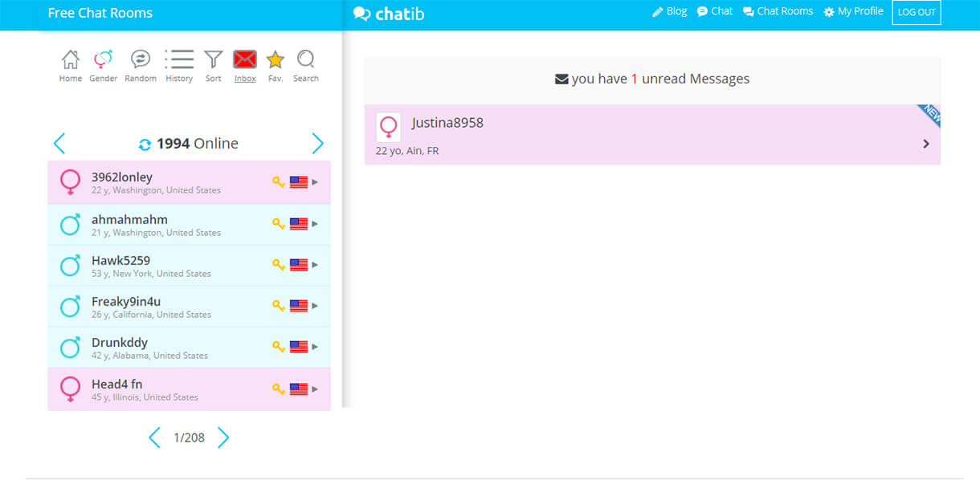Viewport: 980px width, 480px height.
Task: Expand the arrow on Hawk5259 row
Action: tap(315, 265)
